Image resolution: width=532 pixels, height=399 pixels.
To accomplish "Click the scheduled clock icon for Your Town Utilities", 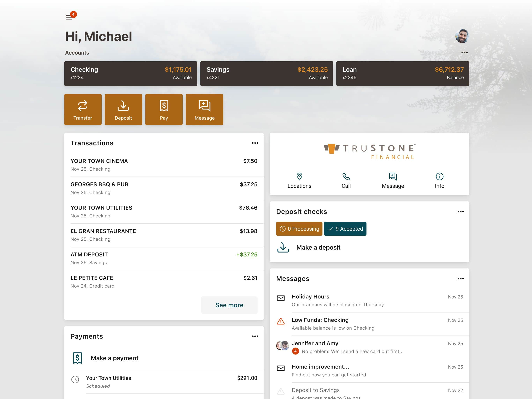I will tap(75, 380).
